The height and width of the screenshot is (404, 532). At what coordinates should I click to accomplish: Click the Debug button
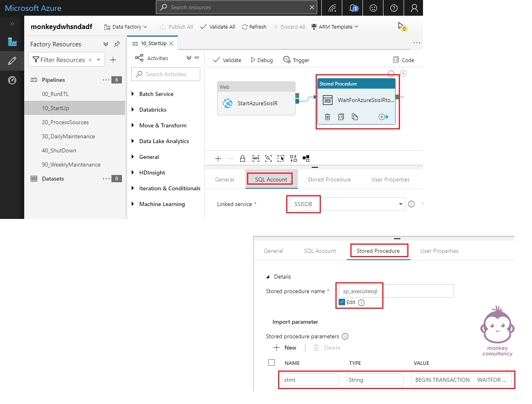[x=262, y=60]
